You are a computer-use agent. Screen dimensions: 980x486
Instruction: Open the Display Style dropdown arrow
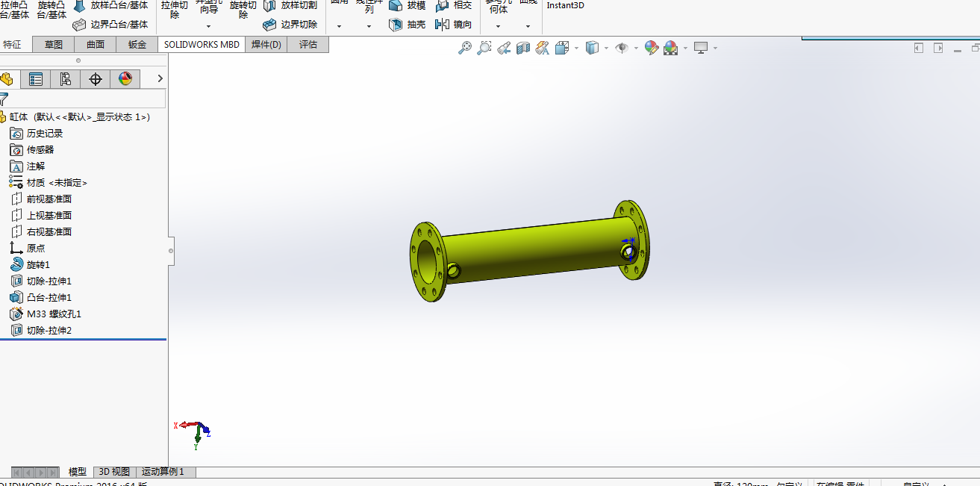click(606, 49)
